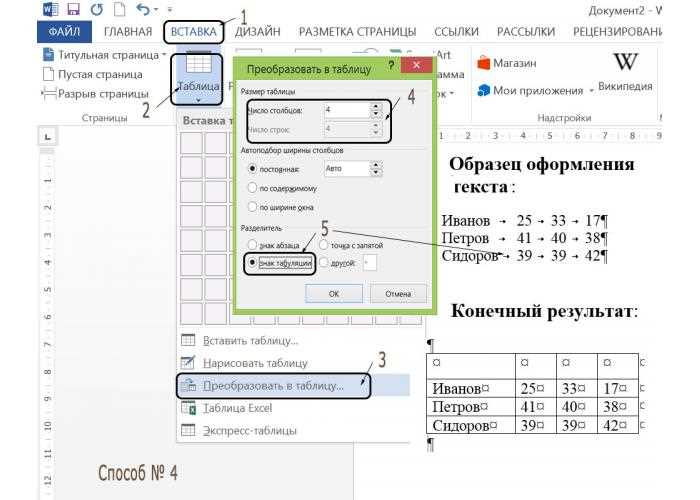This screenshot has height=500, width=700.
Task: Click the Word application icon in title bar
Action: tap(50, 8)
